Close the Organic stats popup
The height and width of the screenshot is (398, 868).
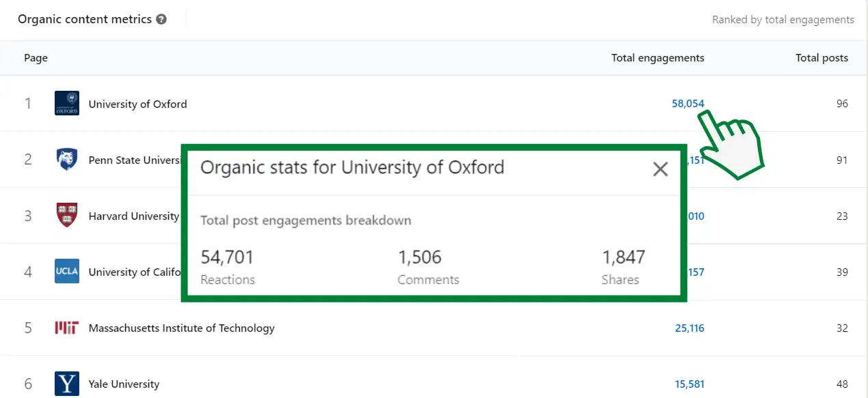660,169
